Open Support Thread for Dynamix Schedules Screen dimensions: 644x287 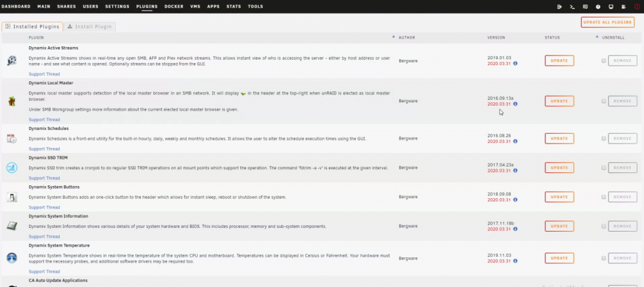click(44, 149)
